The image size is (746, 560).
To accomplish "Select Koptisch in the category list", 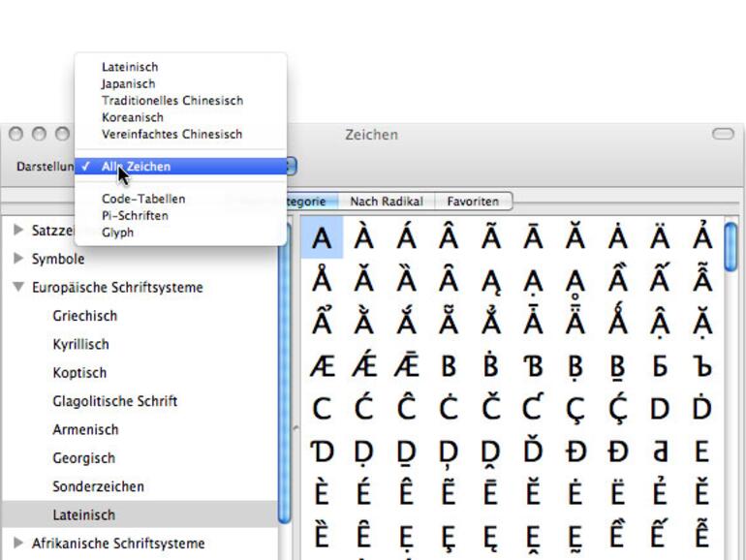I will tap(79, 373).
